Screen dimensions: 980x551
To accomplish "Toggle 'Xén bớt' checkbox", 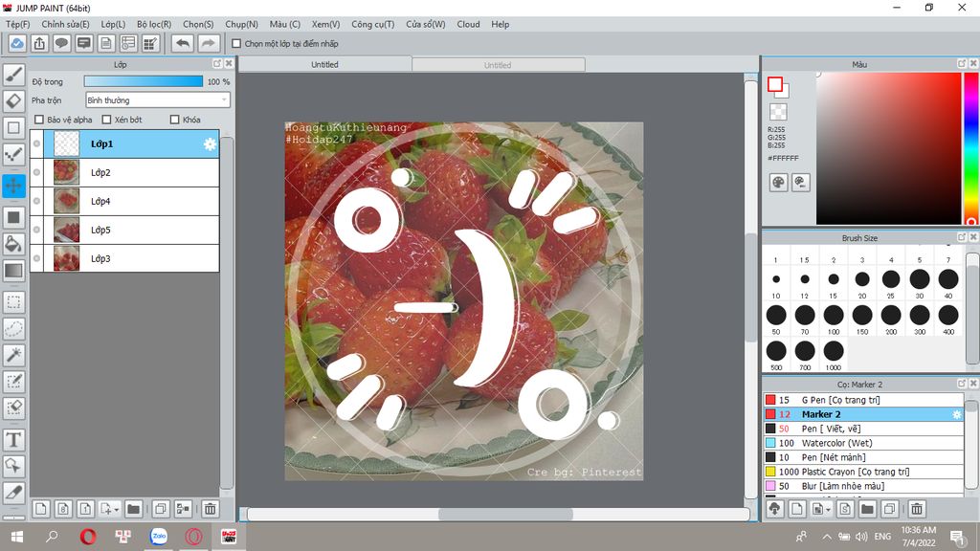I will click(106, 120).
